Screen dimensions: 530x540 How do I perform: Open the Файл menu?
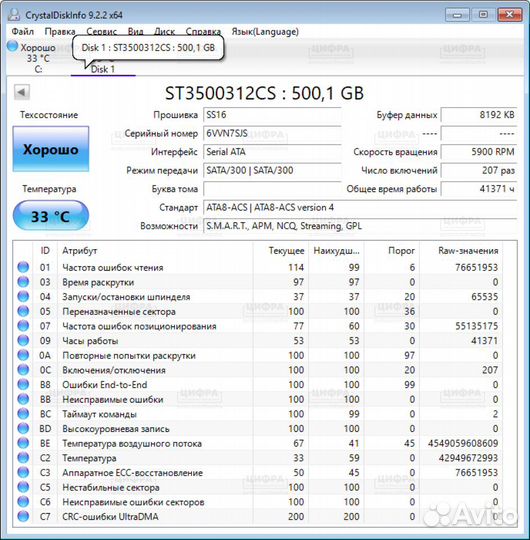(22, 32)
